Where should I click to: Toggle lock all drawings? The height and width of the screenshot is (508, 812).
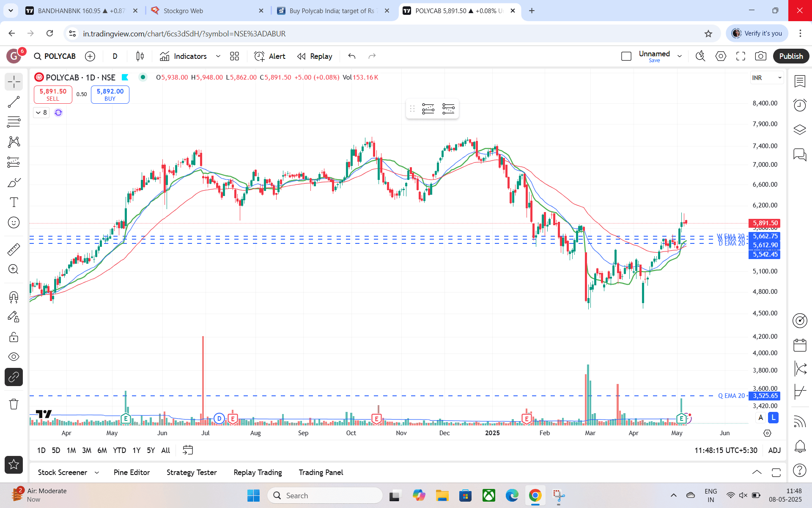(14, 337)
